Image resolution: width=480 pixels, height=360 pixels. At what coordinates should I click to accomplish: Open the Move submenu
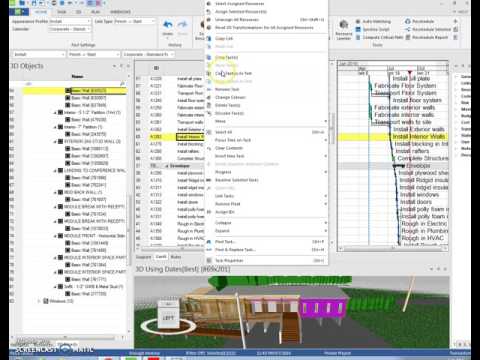(x=266, y=121)
